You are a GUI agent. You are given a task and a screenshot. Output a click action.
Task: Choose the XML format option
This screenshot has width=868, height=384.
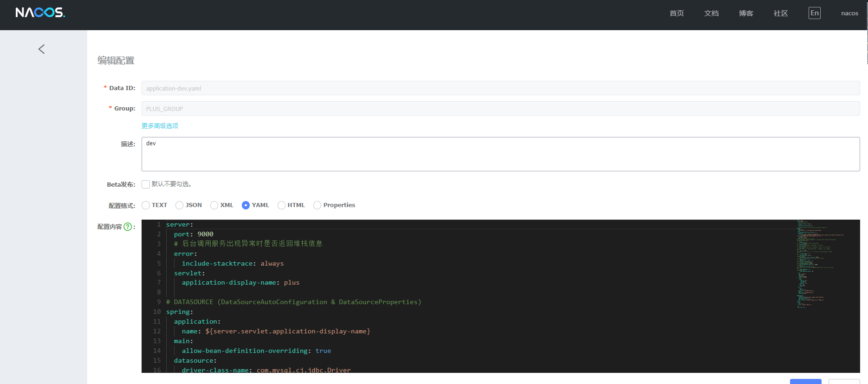tap(214, 205)
